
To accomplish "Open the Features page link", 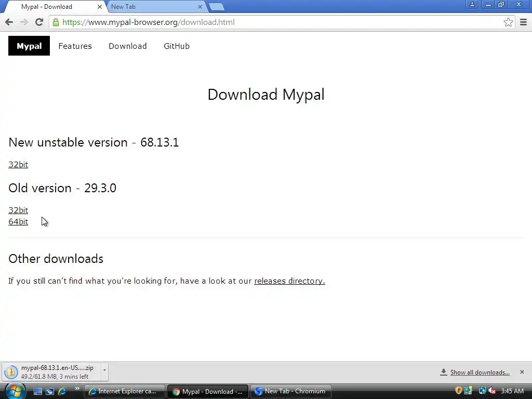I will coord(75,46).
